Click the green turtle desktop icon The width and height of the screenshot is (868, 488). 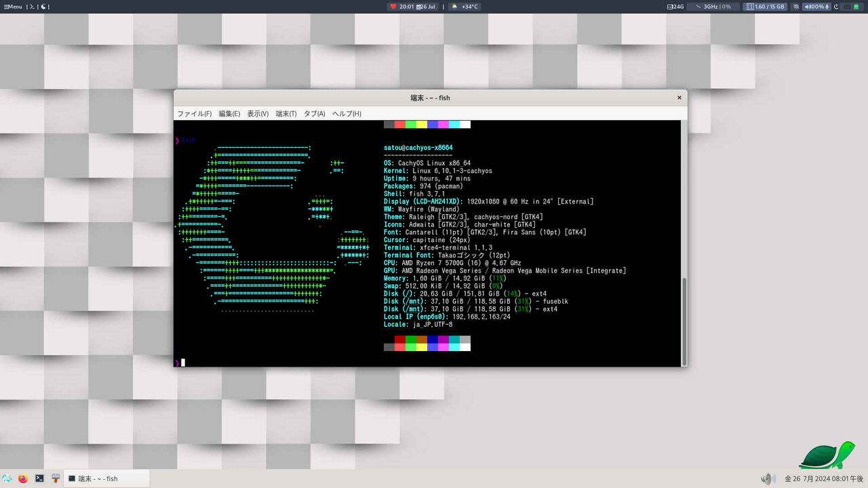tap(826, 455)
